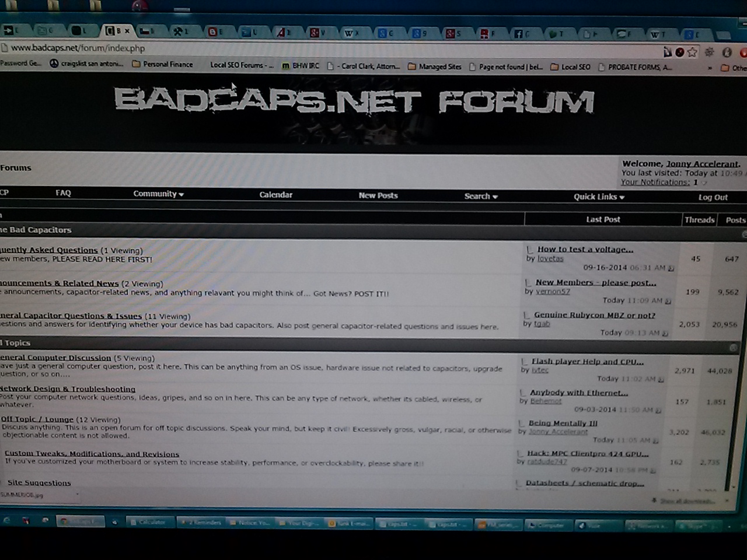View user tgab's profile

[542, 324]
